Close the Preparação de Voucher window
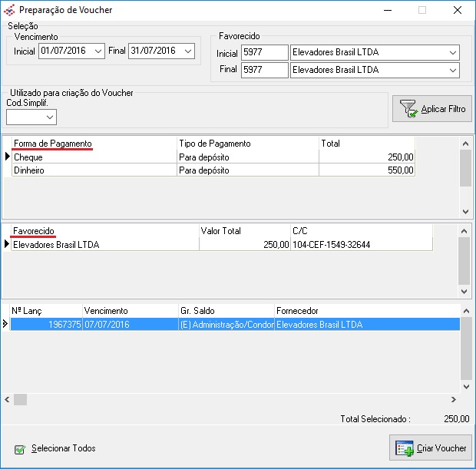476x469 pixels. (458, 11)
